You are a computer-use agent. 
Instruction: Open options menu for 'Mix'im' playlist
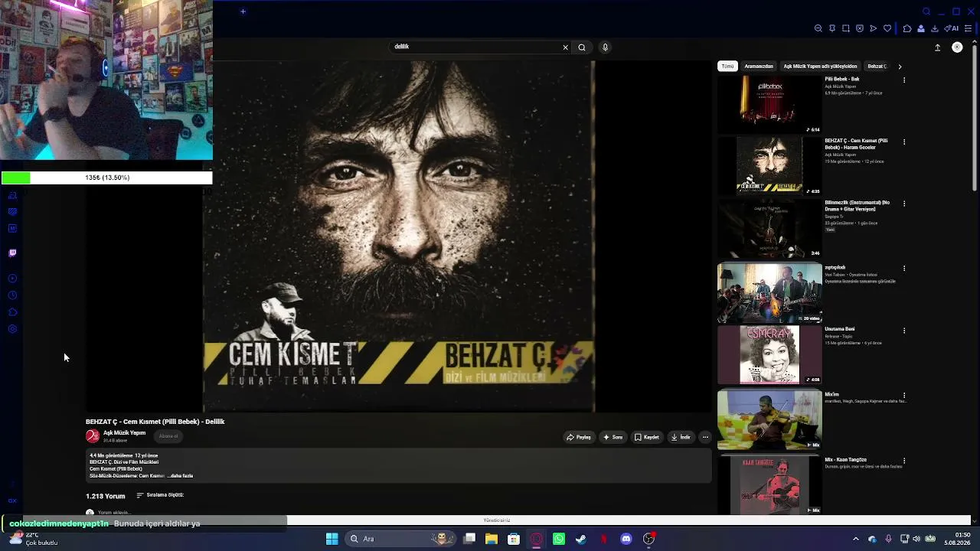[x=904, y=396]
